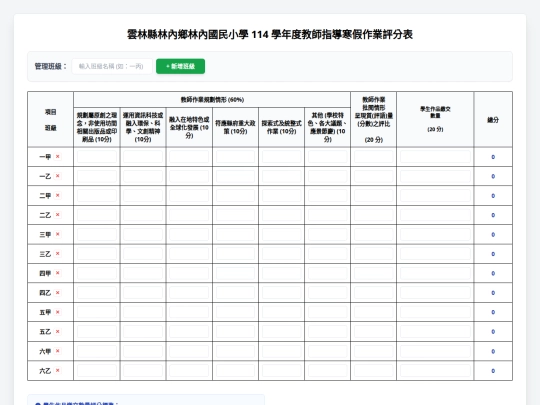Viewport: 540px width, 405px height.
Task: Click the delete X next to 六乙
Action: pyautogui.click(x=58, y=371)
